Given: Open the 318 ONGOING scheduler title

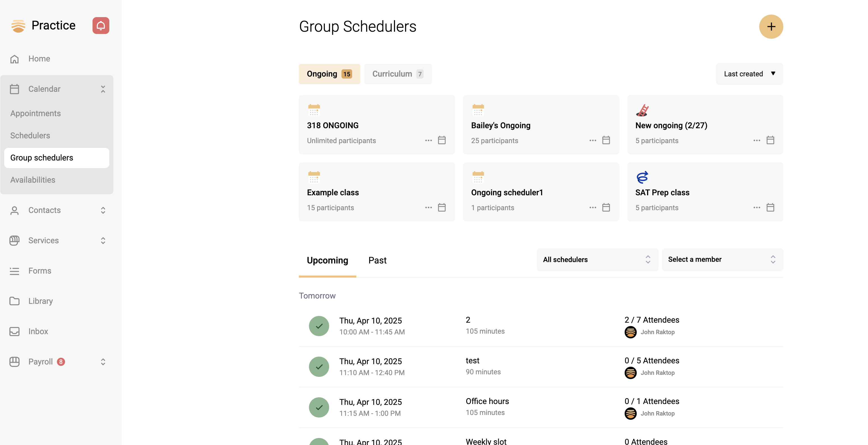Looking at the screenshot, I should (333, 125).
